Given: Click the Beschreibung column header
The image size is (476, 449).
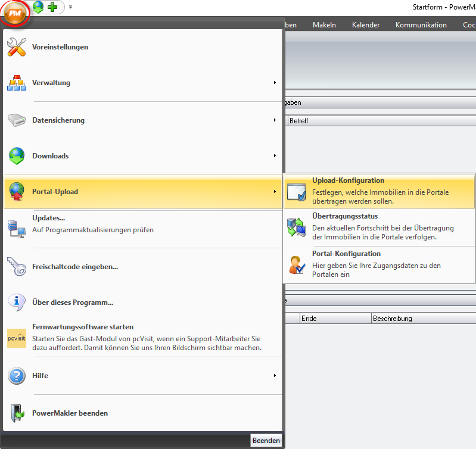Looking at the screenshot, I should (424, 319).
